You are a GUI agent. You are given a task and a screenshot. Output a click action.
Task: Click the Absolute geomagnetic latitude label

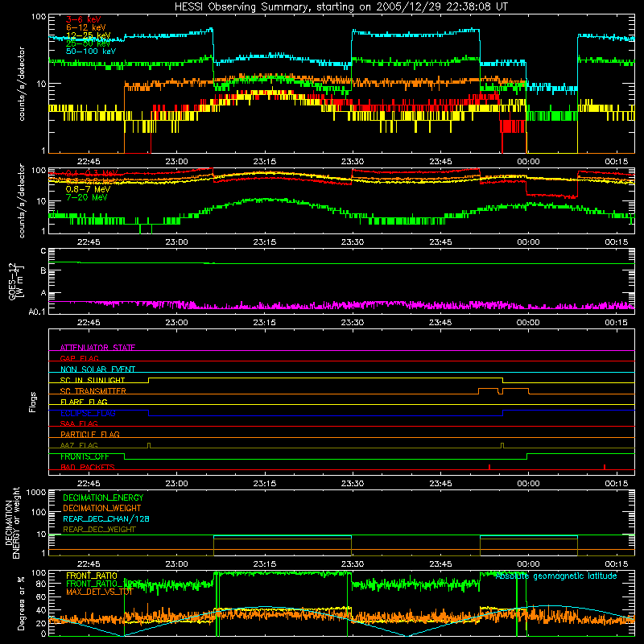[x=556, y=576]
